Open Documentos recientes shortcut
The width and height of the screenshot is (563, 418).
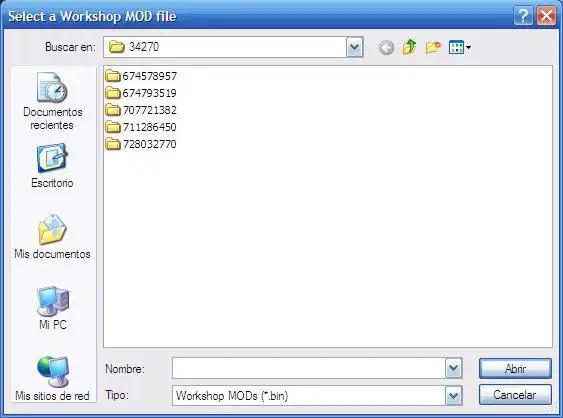point(52,101)
